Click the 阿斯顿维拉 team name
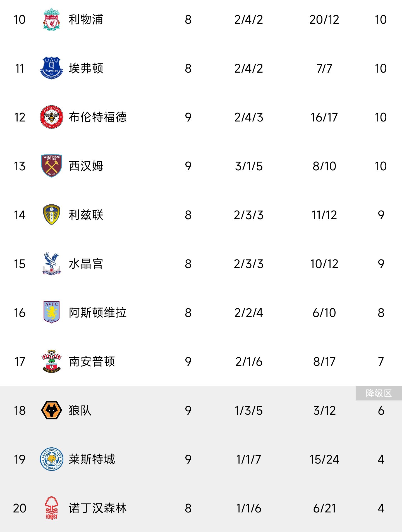Viewport: 402px width, 532px height. click(x=98, y=312)
